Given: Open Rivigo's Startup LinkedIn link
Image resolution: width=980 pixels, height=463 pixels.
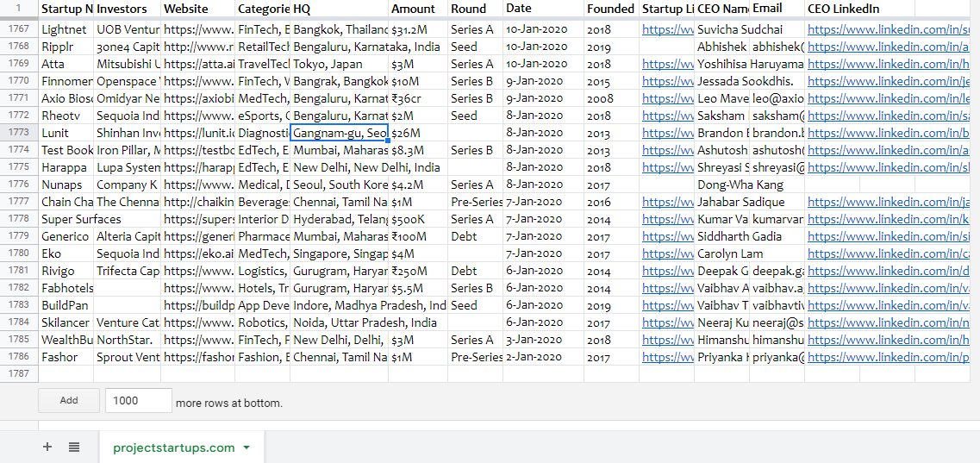Looking at the screenshot, I should pyautogui.click(x=667, y=271).
